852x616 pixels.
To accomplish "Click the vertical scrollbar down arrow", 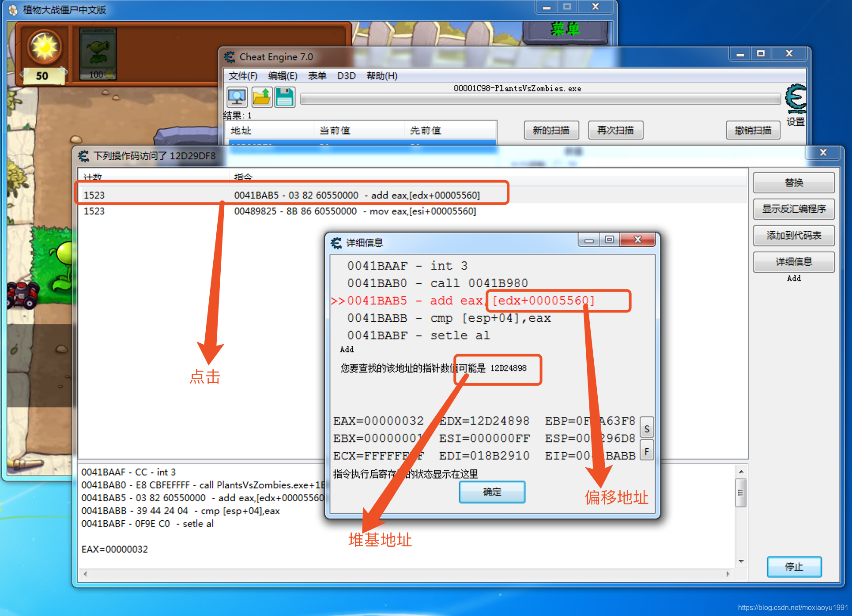I will tap(741, 561).
